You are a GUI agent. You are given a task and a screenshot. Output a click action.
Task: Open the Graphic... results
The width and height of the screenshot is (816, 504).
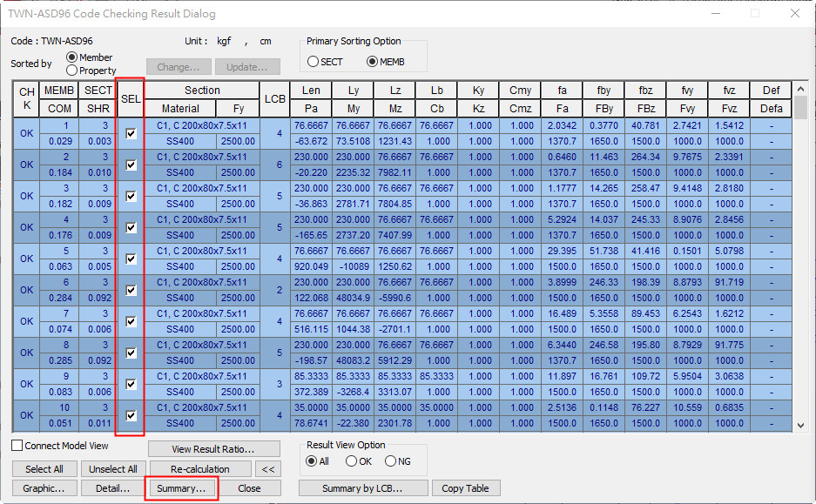[44, 488]
